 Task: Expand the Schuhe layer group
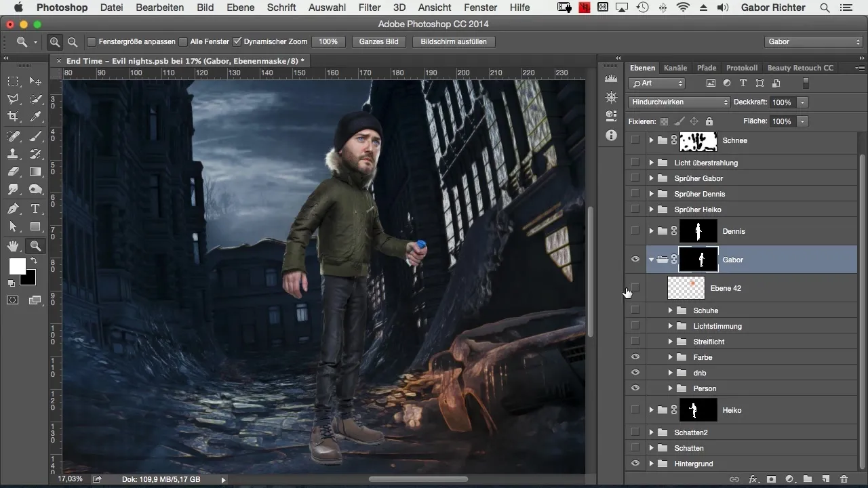670,310
